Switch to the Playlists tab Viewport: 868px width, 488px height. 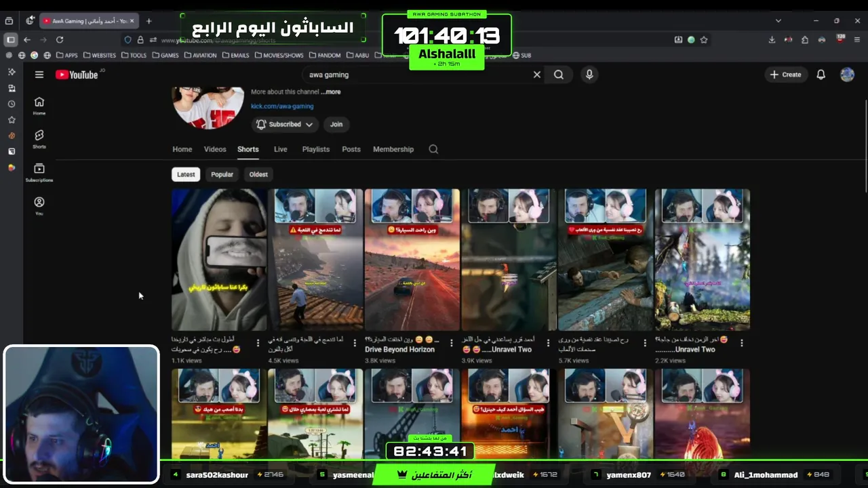click(x=316, y=149)
